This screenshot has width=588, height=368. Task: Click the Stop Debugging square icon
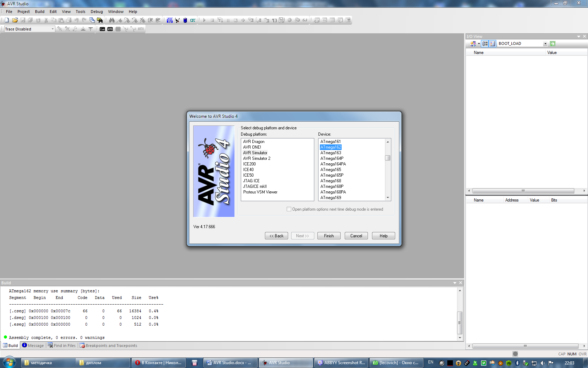tap(212, 20)
